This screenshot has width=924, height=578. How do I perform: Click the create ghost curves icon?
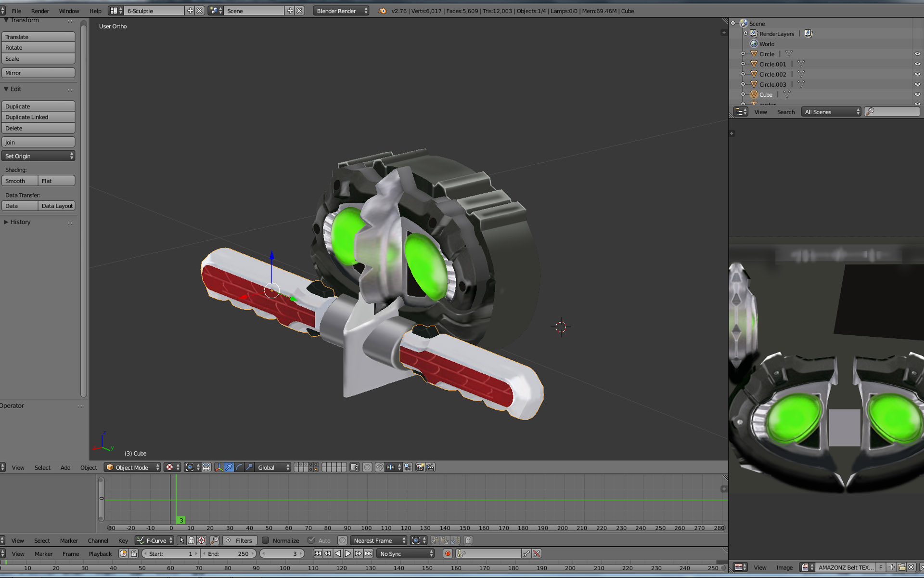point(468,540)
